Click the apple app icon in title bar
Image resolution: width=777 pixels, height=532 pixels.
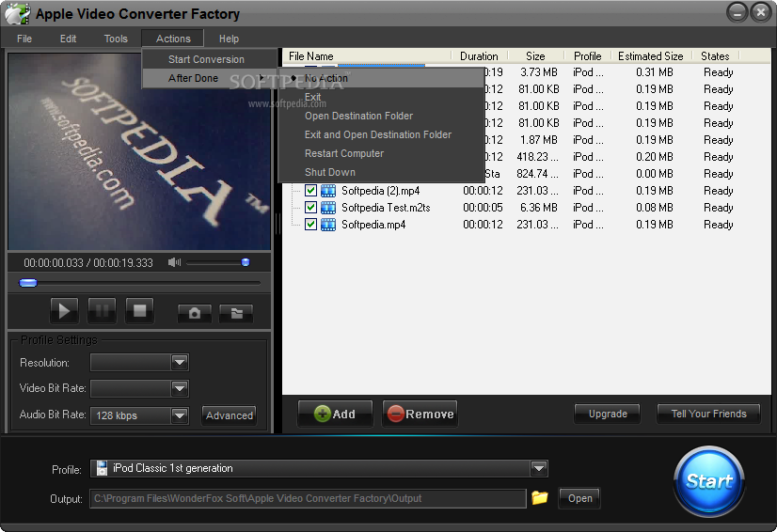tap(18, 14)
